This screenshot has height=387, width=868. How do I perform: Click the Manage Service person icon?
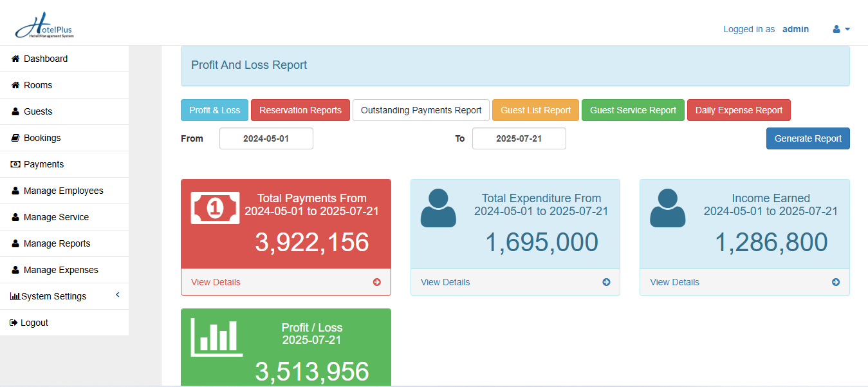pos(15,217)
